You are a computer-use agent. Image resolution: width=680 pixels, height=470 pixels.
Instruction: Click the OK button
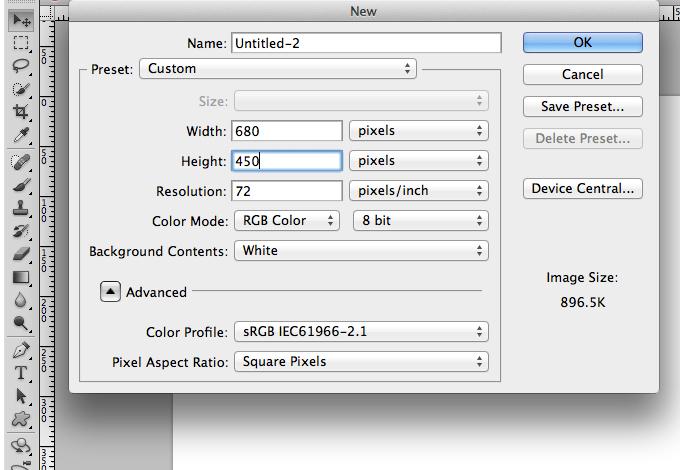coord(582,42)
